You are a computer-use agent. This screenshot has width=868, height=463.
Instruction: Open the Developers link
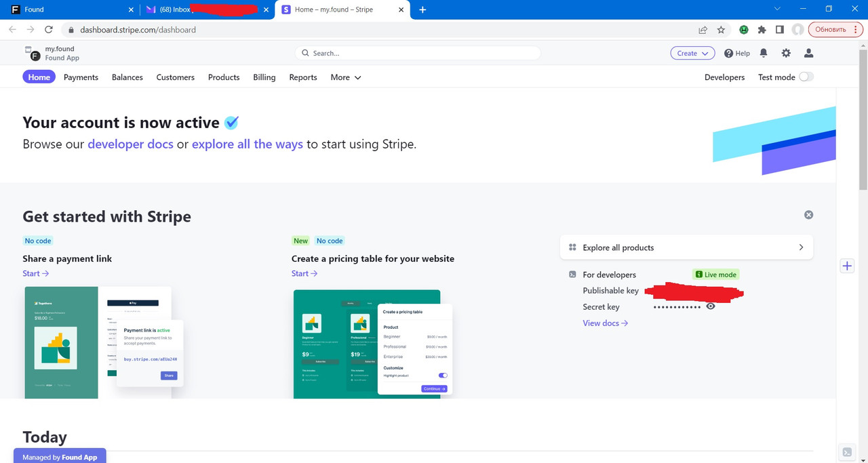pos(724,77)
